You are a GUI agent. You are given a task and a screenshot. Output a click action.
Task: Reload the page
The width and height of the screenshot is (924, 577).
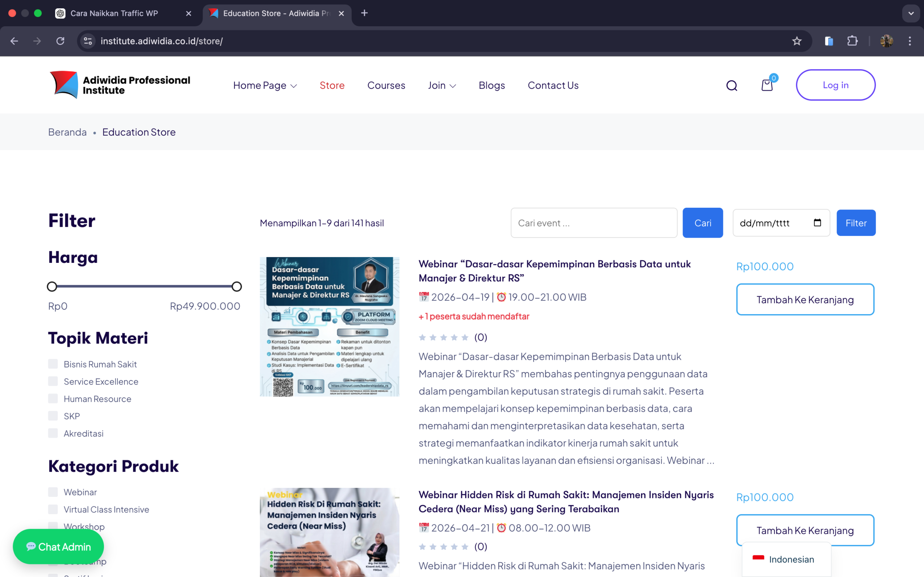60,41
